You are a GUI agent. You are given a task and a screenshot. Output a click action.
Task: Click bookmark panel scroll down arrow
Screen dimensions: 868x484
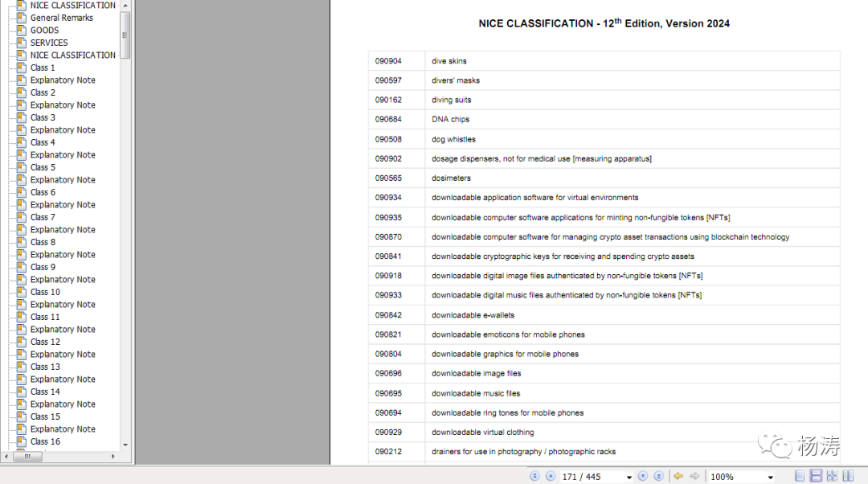tap(125, 445)
